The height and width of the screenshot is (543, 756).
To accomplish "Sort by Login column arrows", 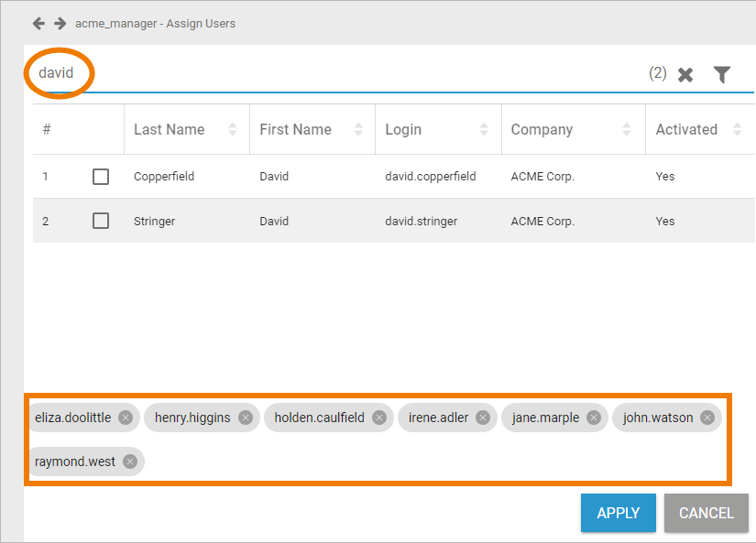I will (x=484, y=129).
